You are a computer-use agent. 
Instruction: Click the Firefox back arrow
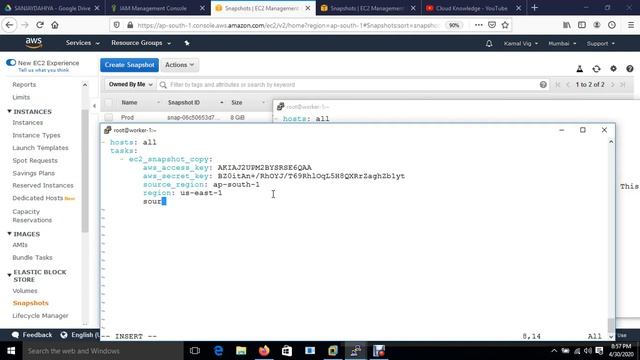point(9,25)
